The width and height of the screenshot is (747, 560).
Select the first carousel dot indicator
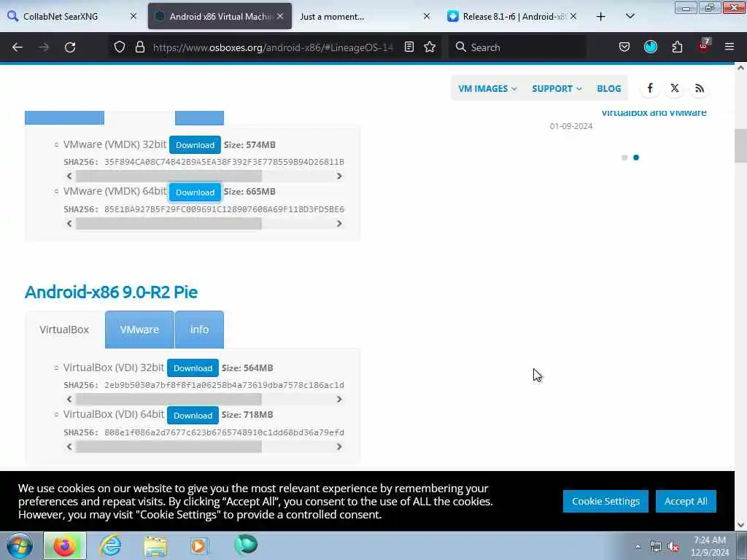coord(624,157)
